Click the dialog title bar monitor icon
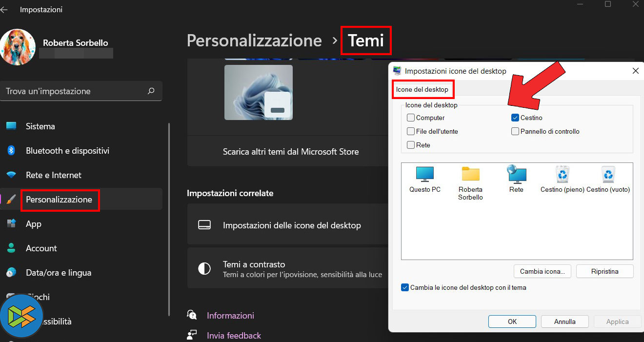644x342 pixels. (x=397, y=71)
